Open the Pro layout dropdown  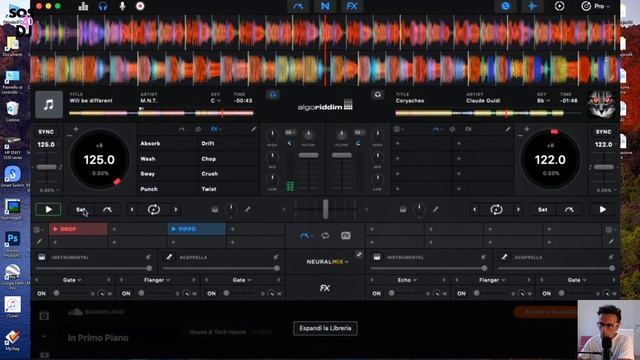596,6
